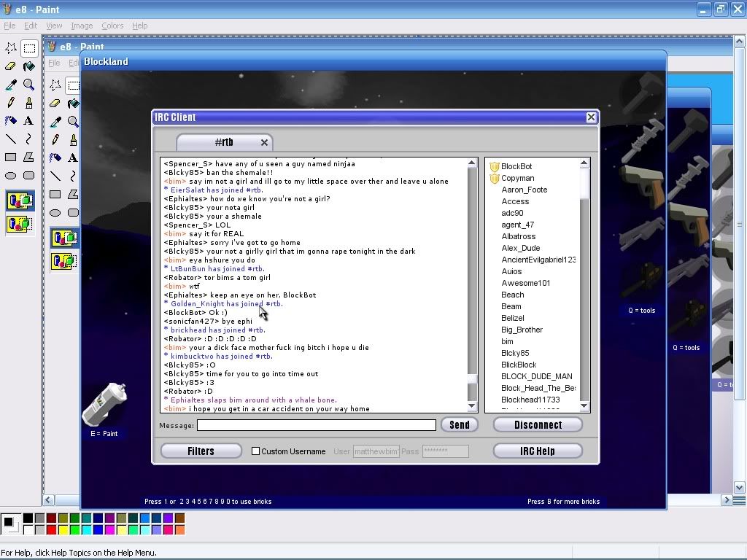The image size is (747, 560).
Task: Click the chat log scroll-down arrow
Action: [x=472, y=406]
